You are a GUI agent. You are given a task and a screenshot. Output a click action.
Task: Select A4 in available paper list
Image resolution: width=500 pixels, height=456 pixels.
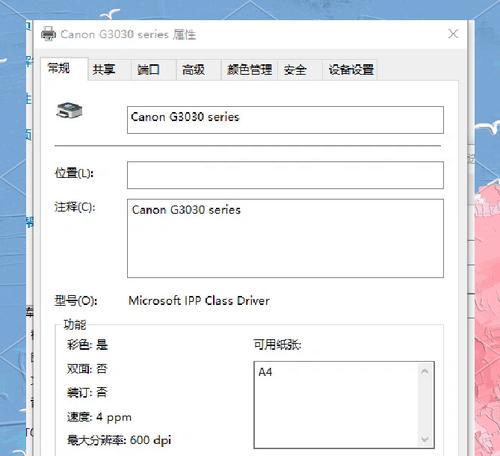point(265,372)
